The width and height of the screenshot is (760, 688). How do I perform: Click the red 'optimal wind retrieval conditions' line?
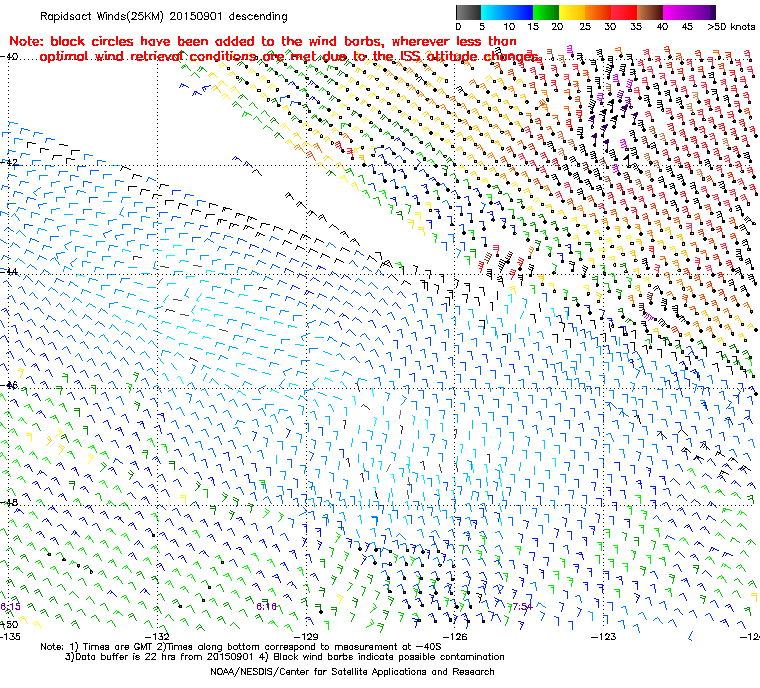pyautogui.click(x=289, y=56)
